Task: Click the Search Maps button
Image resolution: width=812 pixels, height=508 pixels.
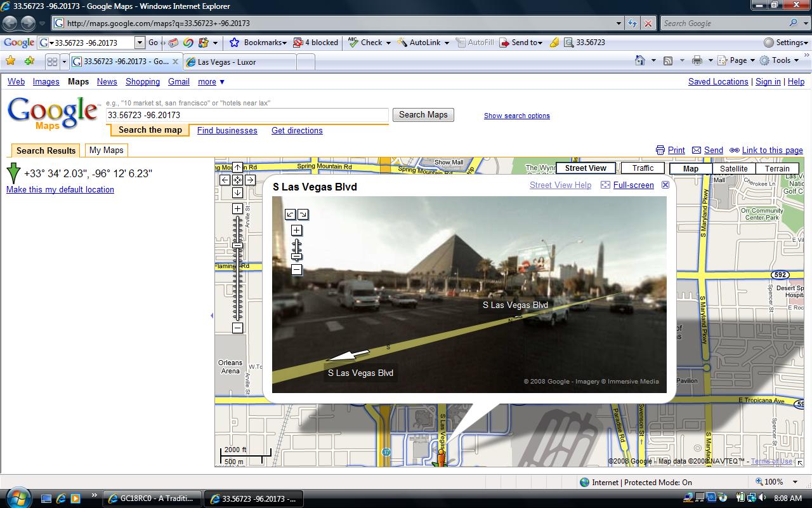Action: 423,115
